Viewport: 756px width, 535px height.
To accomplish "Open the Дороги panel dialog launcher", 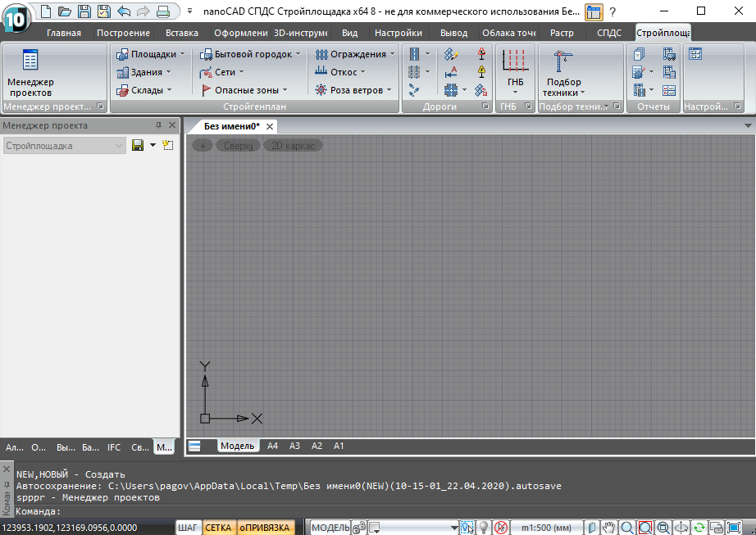I will pos(485,106).
